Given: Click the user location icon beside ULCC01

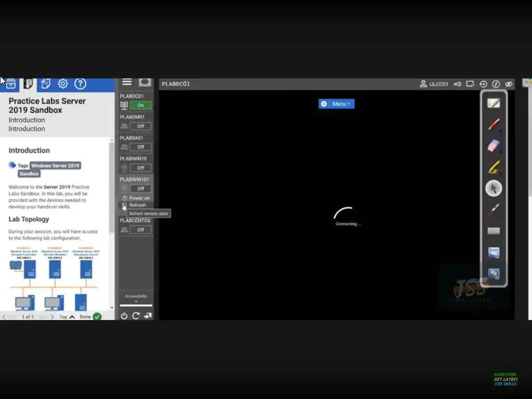Looking at the screenshot, I should click(423, 84).
